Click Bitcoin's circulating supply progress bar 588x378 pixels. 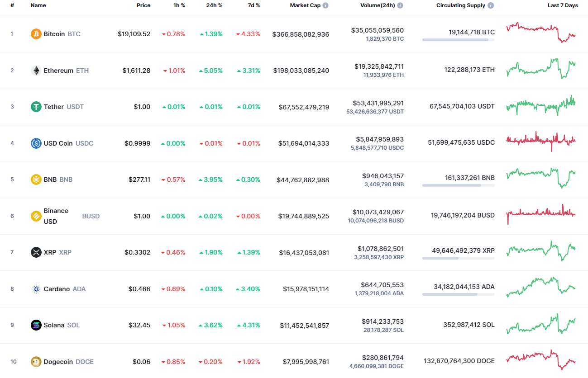click(x=458, y=40)
